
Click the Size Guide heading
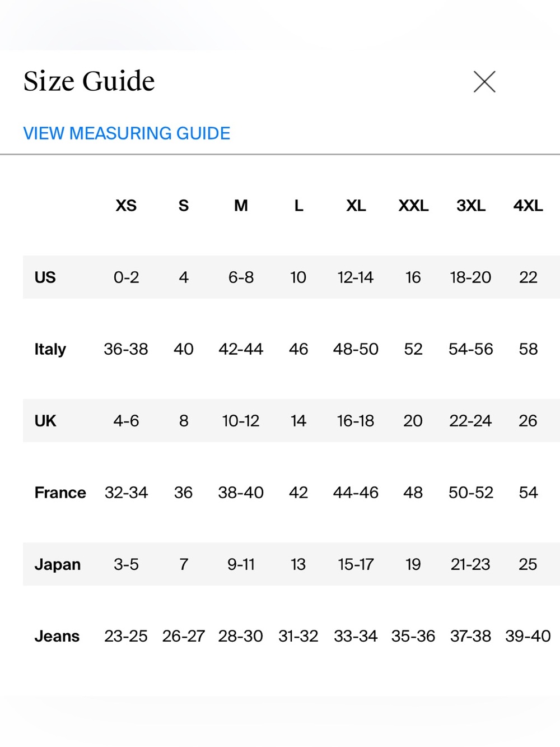click(89, 81)
